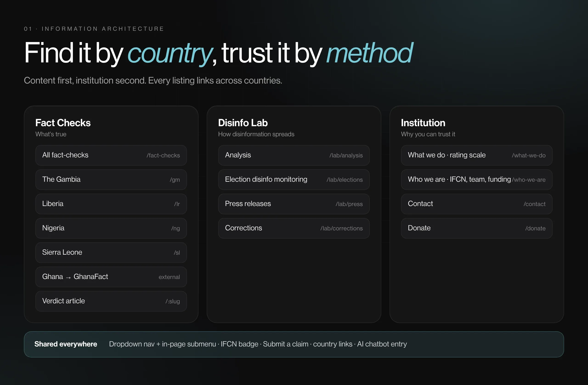Click the /lab/elections path label
This screenshot has width=588, height=385.
345,180
